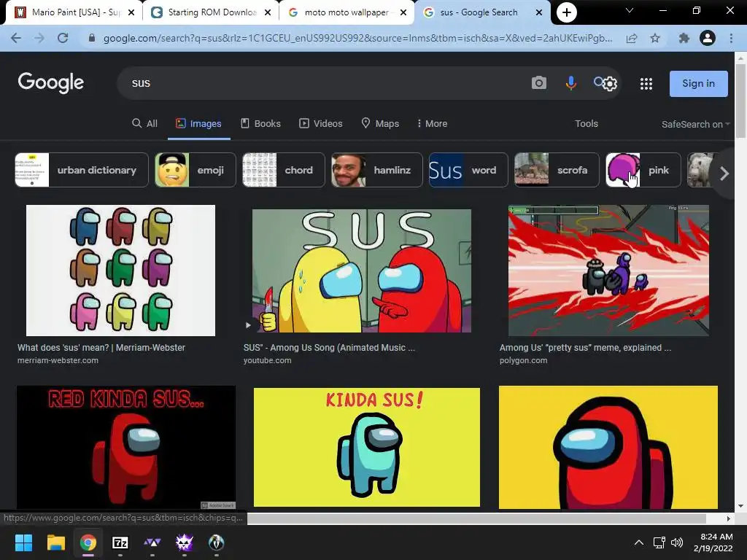This screenshot has height=560, width=747.
Task: Click in the sus search box
Action: coord(324,83)
